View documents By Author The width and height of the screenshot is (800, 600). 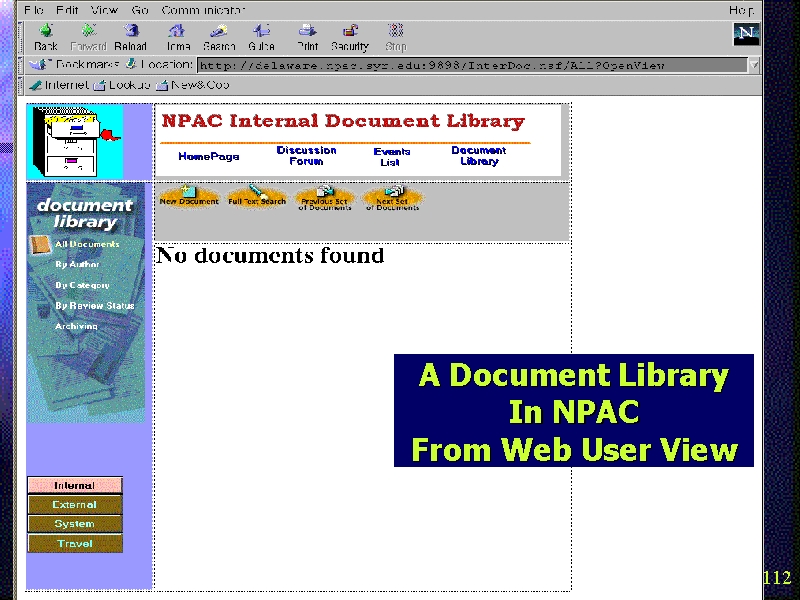(77, 264)
